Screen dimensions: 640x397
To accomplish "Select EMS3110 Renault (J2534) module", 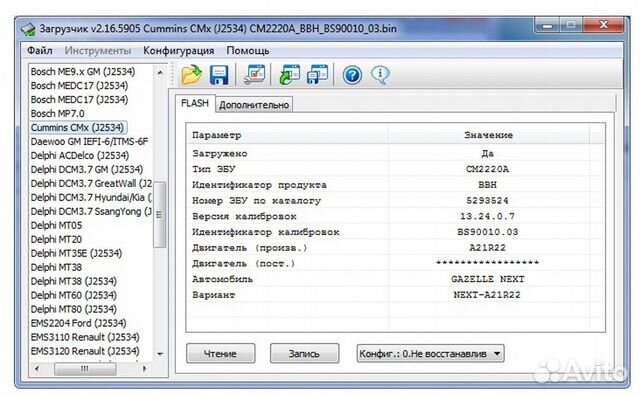I will point(85,337).
